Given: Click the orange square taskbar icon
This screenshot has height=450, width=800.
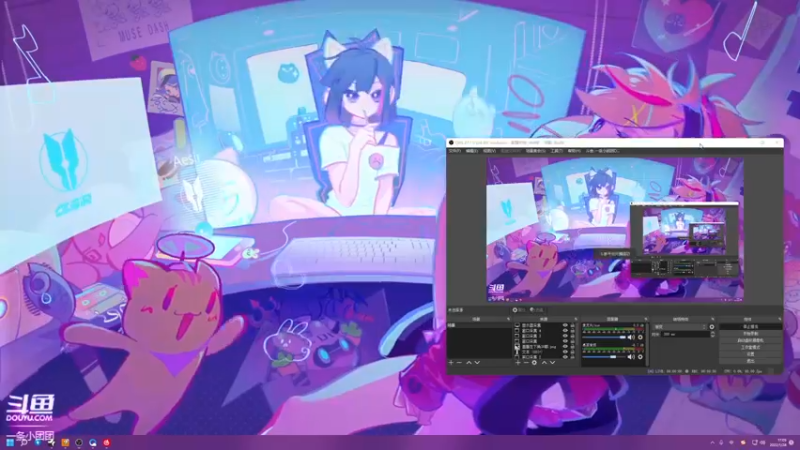Looking at the screenshot, I should pyautogui.click(x=65, y=442).
